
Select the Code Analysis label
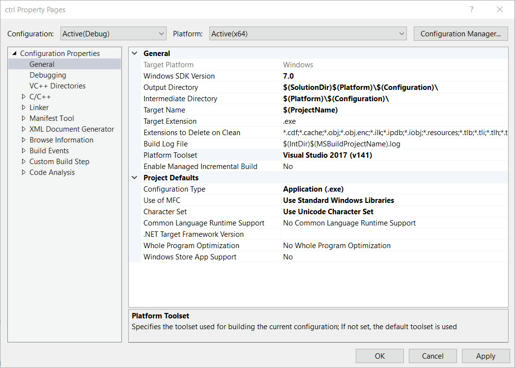52,172
